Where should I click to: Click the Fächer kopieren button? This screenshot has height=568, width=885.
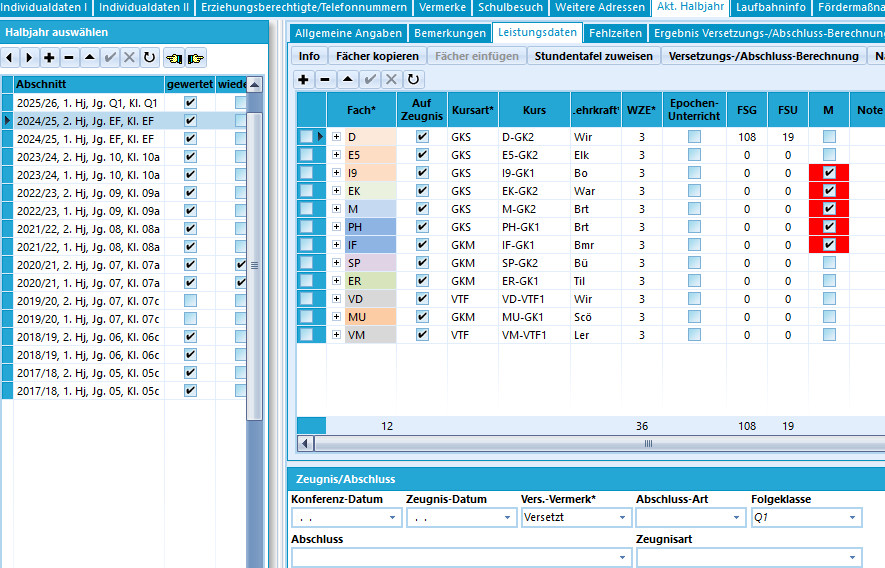point(377,56)
